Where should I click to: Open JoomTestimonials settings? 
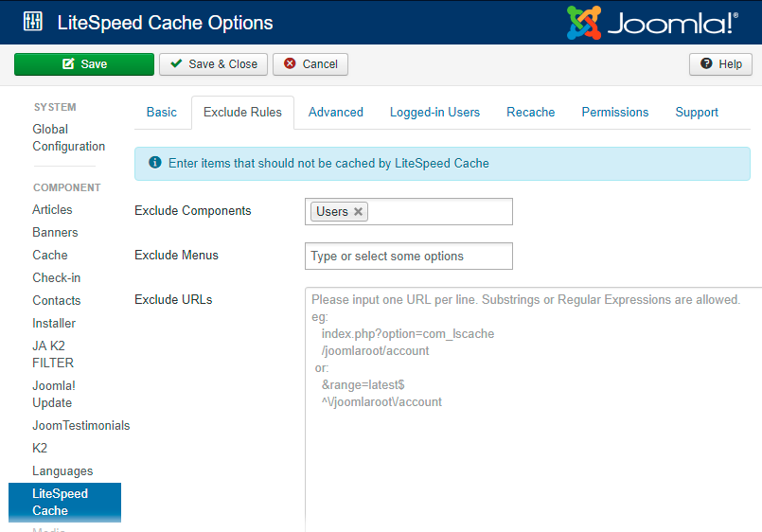80,426
